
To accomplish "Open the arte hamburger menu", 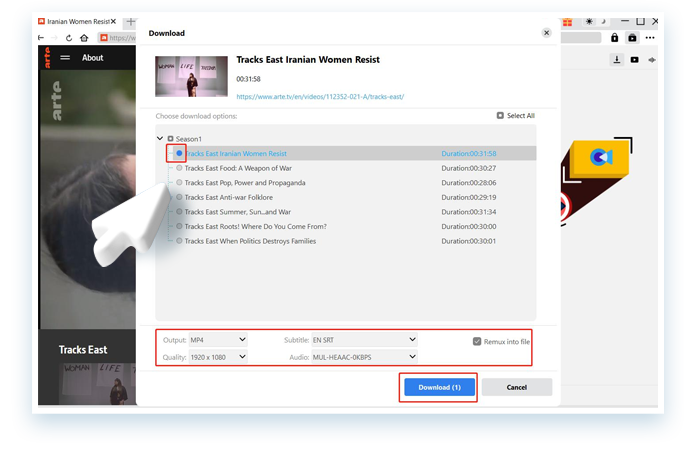I will tap(65, 58).
